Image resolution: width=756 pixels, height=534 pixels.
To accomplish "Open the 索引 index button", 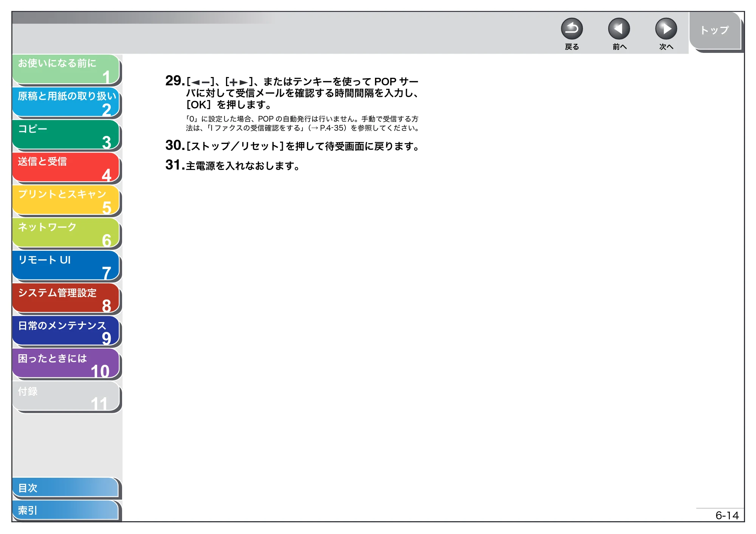I will coord(65,510).
